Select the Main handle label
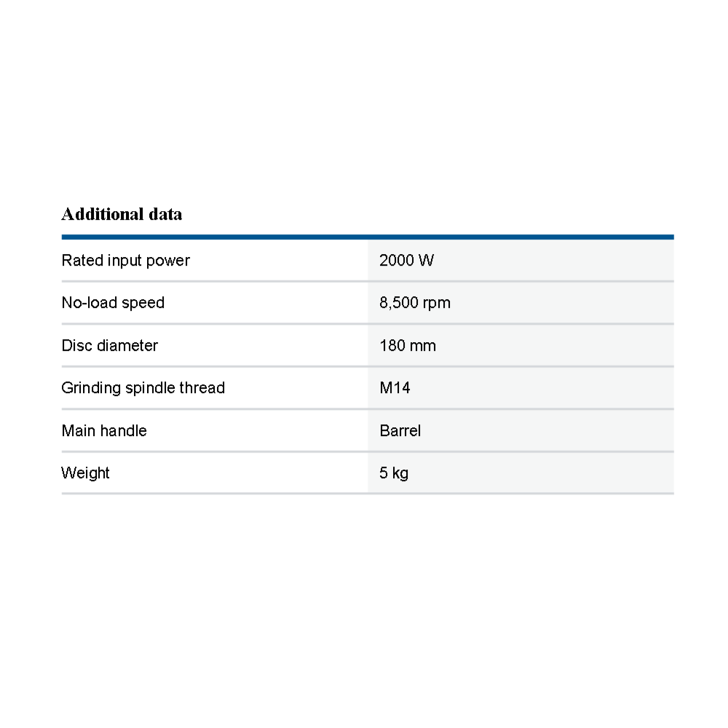728x728 pixels. pos(104,431)
